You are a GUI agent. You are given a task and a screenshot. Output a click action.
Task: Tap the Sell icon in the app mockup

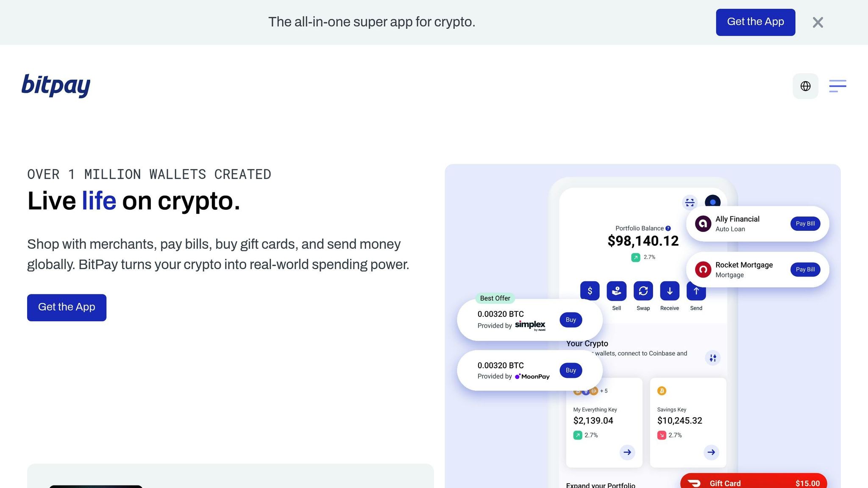click(617, 291)
